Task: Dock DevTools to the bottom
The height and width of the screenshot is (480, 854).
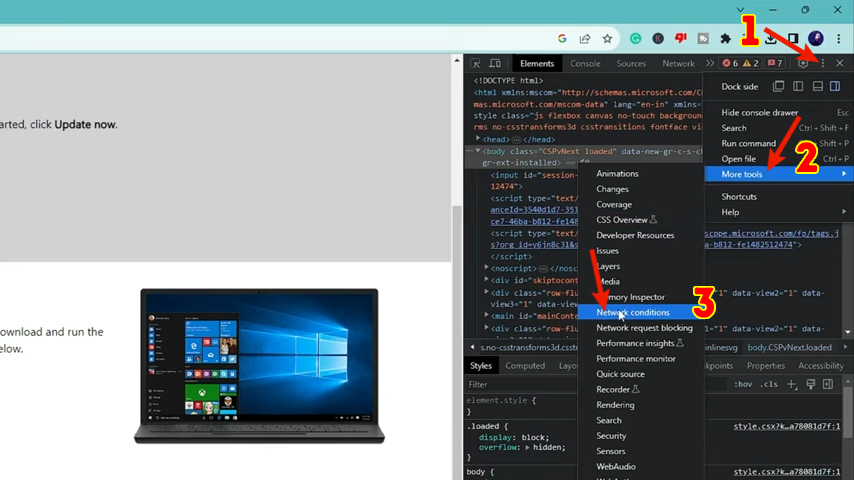Action: click(818, 86)
